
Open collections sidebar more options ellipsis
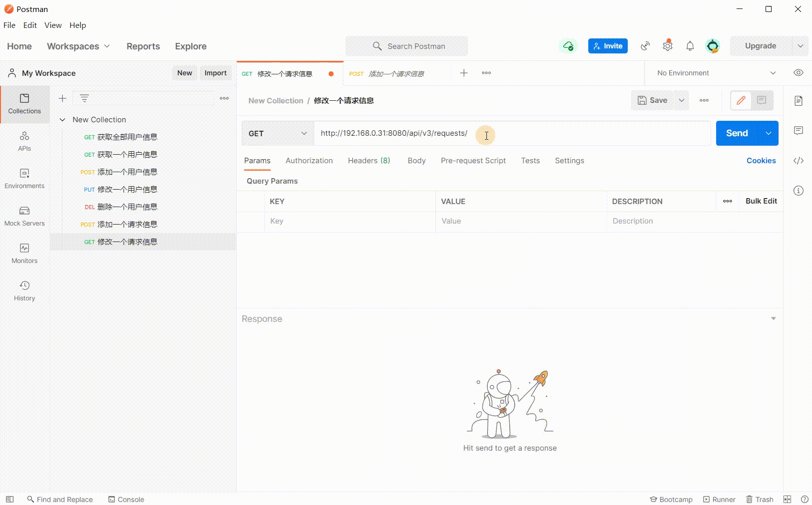pos(224,98)
